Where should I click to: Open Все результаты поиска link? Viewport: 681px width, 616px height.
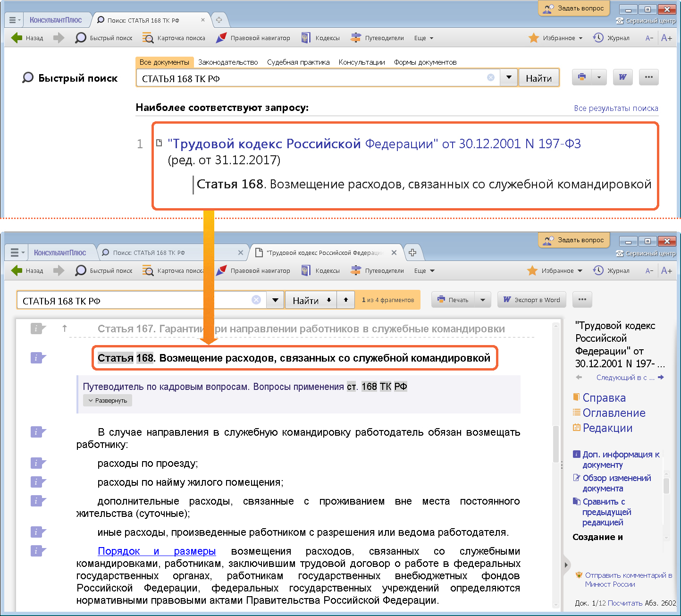coord(616,108)
